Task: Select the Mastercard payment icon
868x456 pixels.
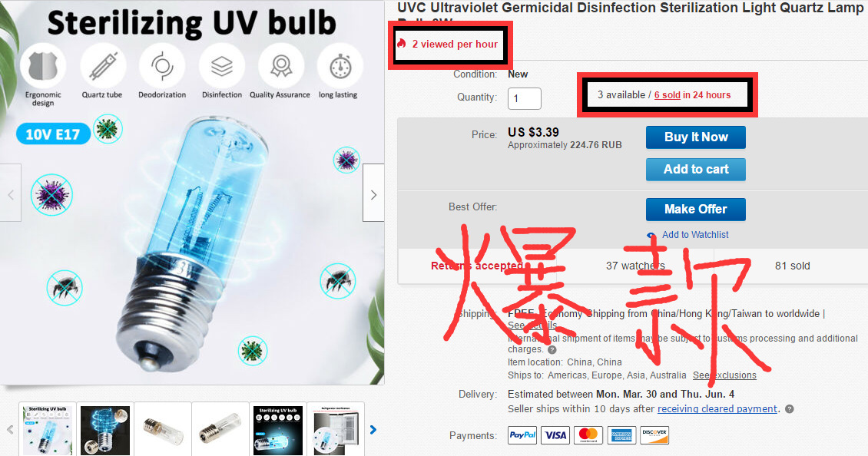Action: click(x=588, y=435)
